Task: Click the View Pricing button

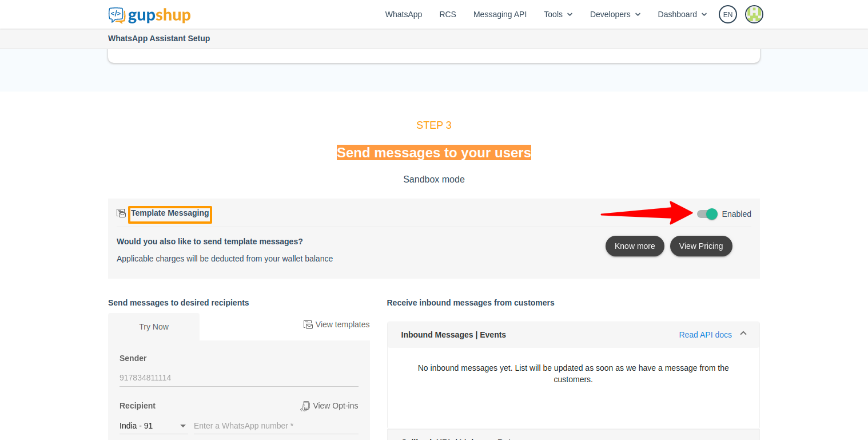Action: (701, 246)
